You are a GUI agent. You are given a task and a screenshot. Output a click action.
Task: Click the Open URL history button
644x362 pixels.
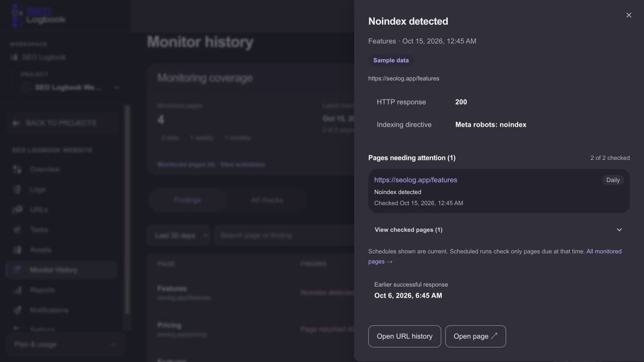(x=405, y=336)
